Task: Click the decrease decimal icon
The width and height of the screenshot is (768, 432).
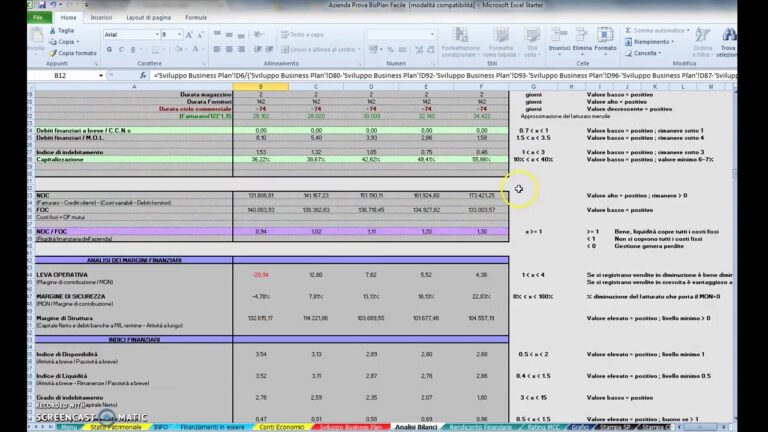Action: coord(431,49)
